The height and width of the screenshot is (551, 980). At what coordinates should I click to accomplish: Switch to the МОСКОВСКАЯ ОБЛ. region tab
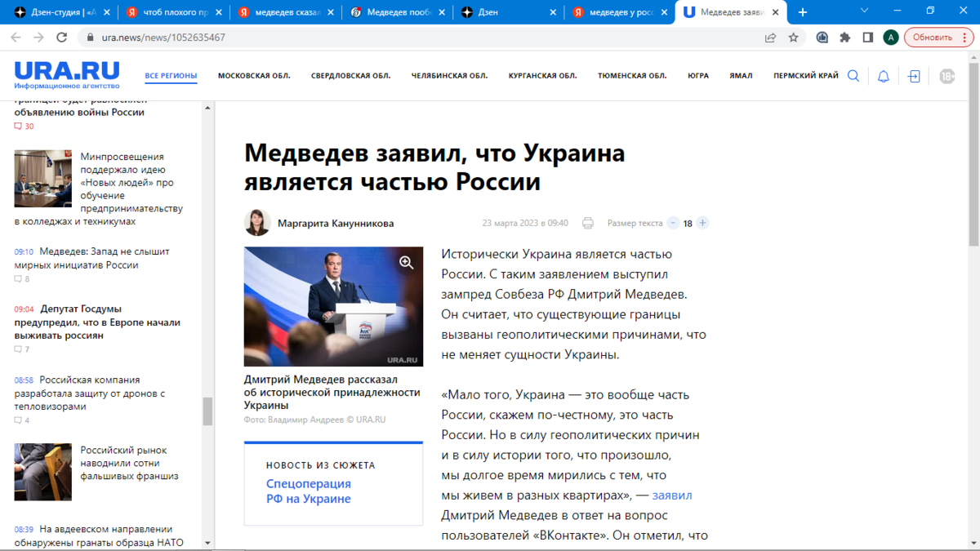254,75
